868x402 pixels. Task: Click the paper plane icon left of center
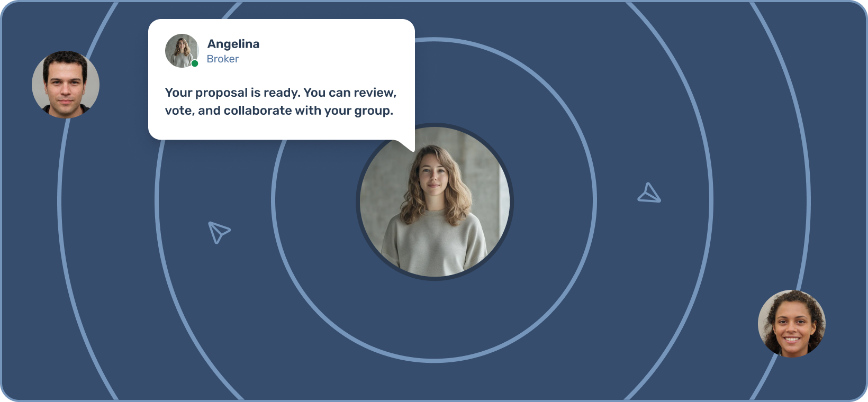(x=219, y=232)
